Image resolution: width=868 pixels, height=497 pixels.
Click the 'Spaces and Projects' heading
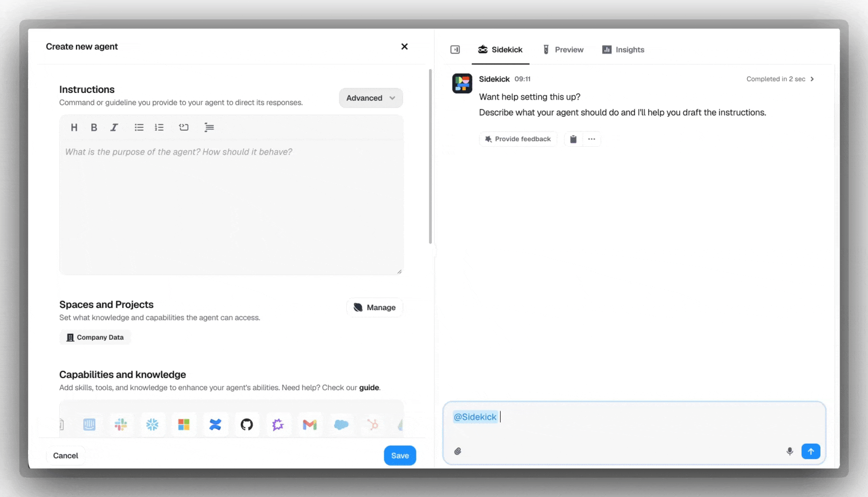(106, 305)
